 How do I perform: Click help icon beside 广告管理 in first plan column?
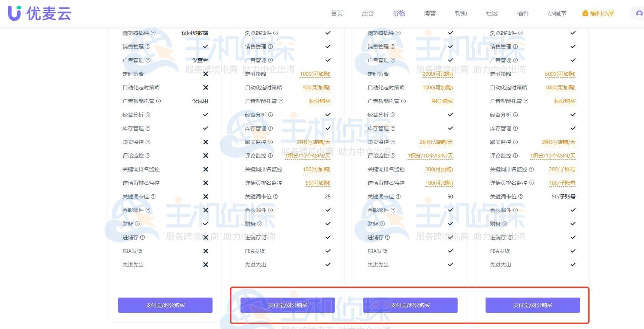148,60
